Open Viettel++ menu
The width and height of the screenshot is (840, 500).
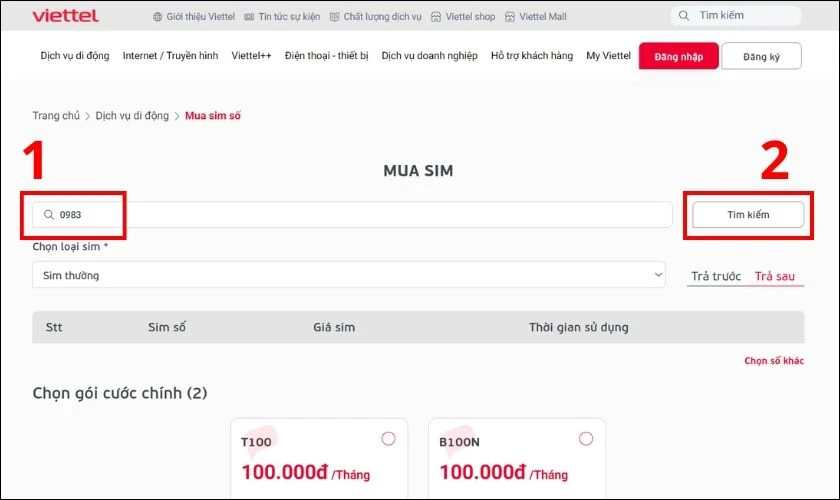251,56
